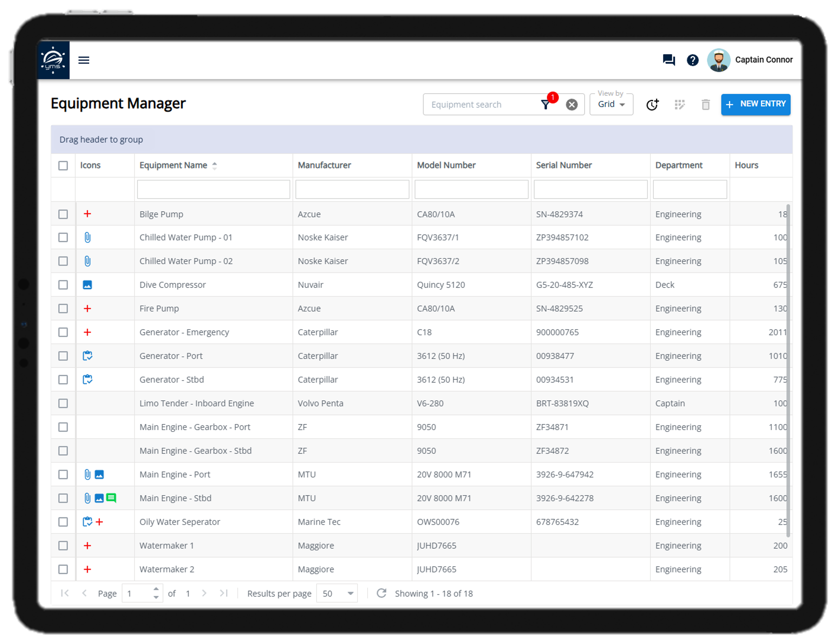The image size is (838, 644).
Task: Check Main Engine - Gearbox - Stbd checkbox
Action: 63,451
